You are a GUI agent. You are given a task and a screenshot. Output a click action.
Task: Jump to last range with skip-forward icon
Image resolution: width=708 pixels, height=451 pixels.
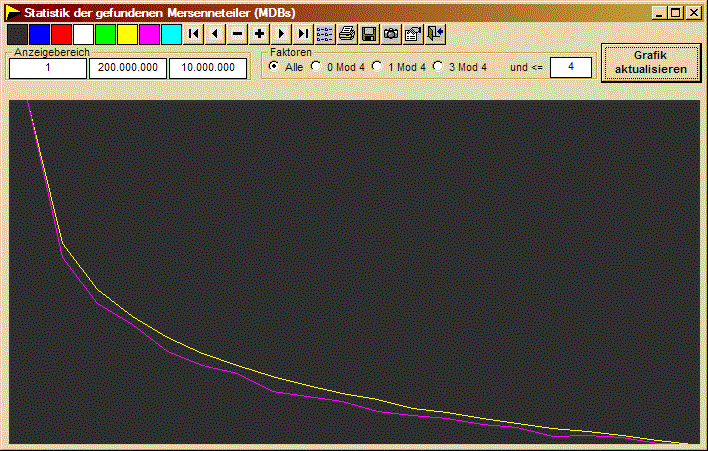pos(303,34)
